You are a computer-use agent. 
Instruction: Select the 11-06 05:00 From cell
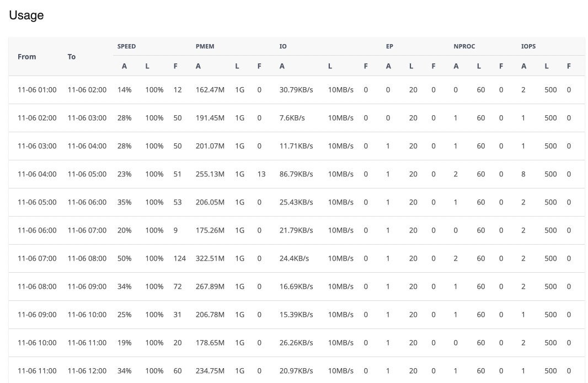point(37,202)
